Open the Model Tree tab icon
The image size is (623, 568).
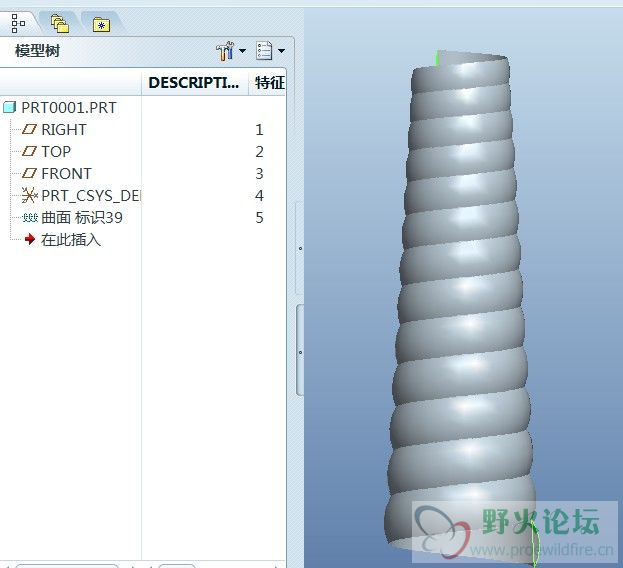coord(17,23)
